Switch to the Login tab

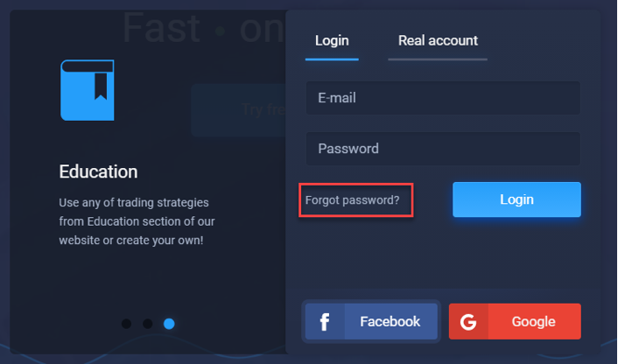tap(332, 40)
